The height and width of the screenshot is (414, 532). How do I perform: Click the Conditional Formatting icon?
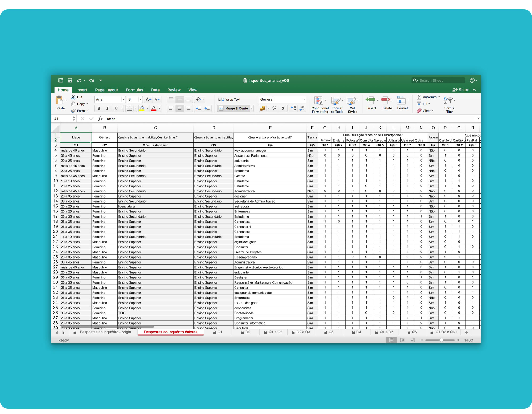(x=319, y=101)
